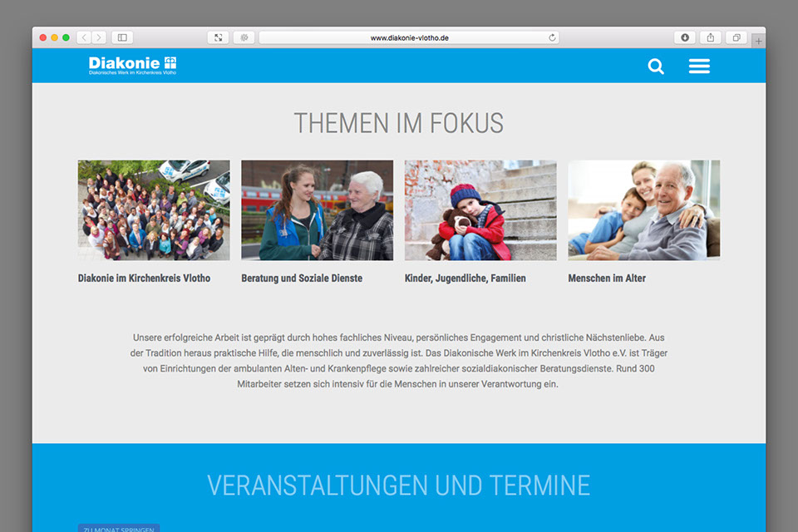
Task: Open the group photo thumbnail of staff
Action: pyautogui.click(x=154, y=210)
